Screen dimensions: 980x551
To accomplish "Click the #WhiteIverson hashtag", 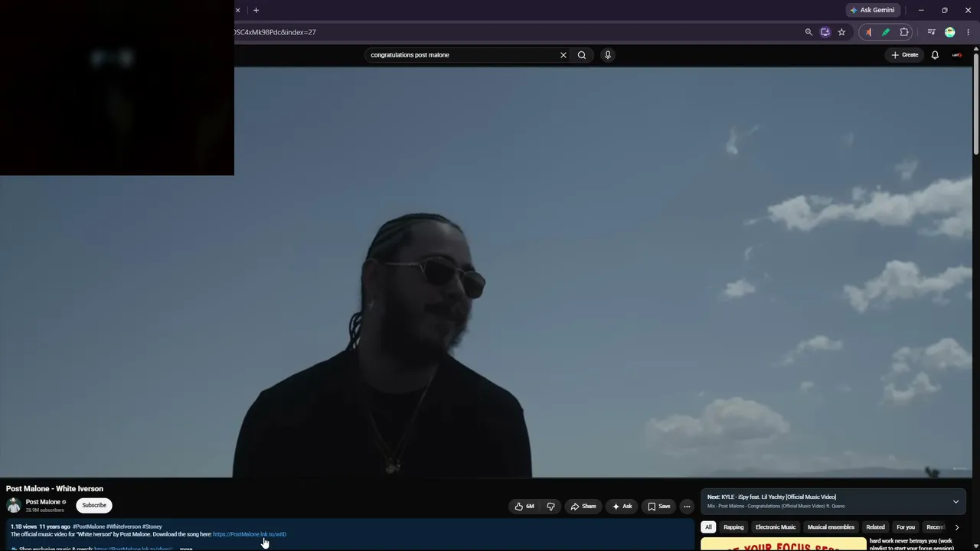I will pos(123,527).
